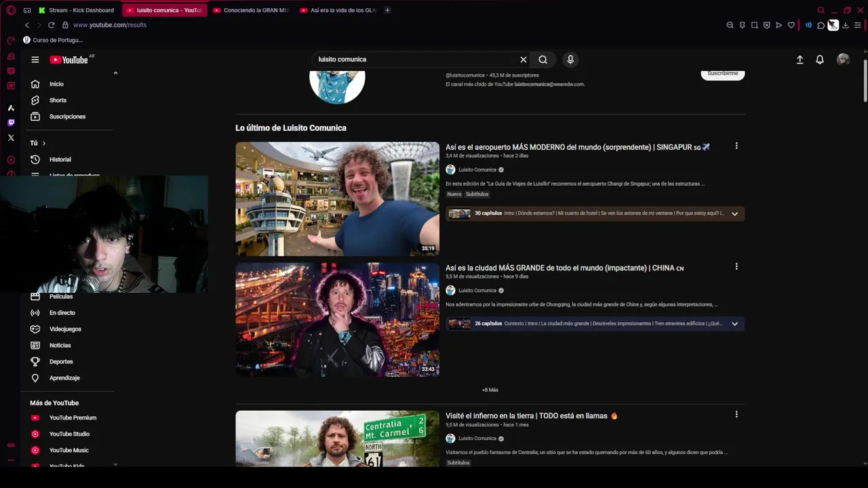
Task: Click the Centralia Mt. Carmel video thumbnail
Action: click(337, 439)
